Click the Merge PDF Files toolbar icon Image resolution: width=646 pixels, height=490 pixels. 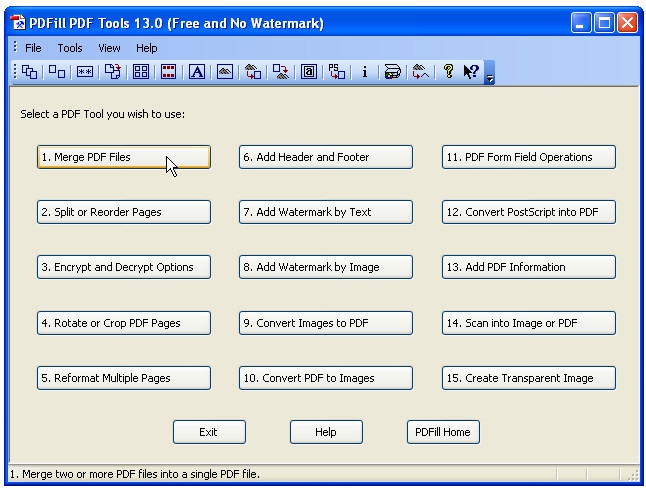[x=29, y=72]
